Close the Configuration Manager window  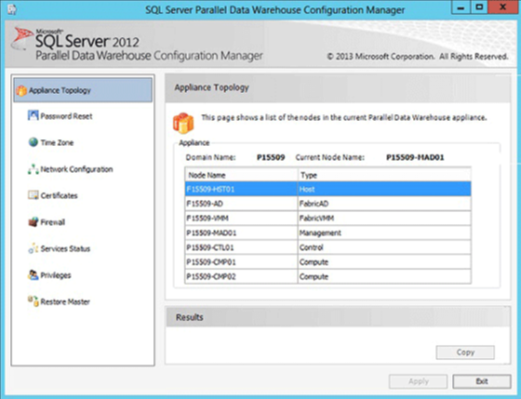tap(502, 8)
